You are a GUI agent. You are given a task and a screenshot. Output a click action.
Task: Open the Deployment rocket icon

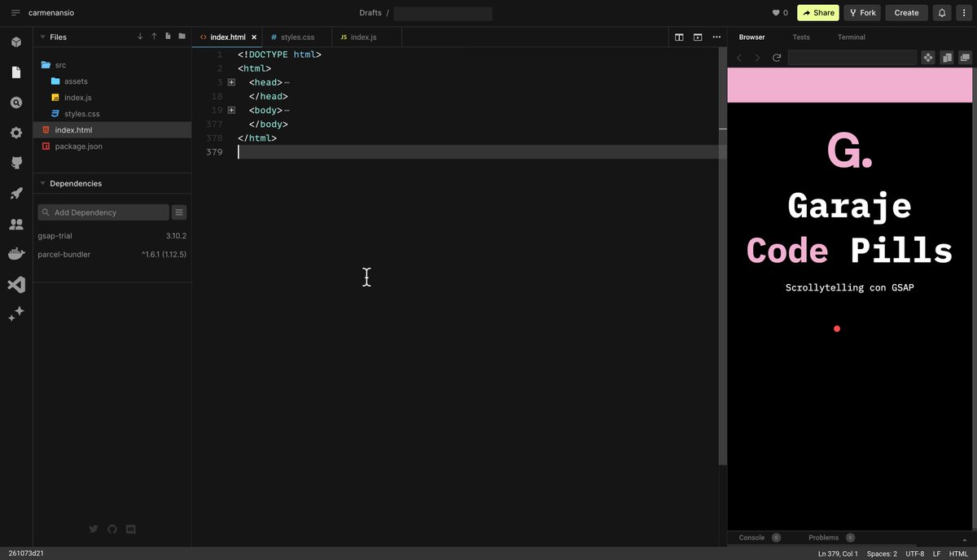click(x=16, y=193)
